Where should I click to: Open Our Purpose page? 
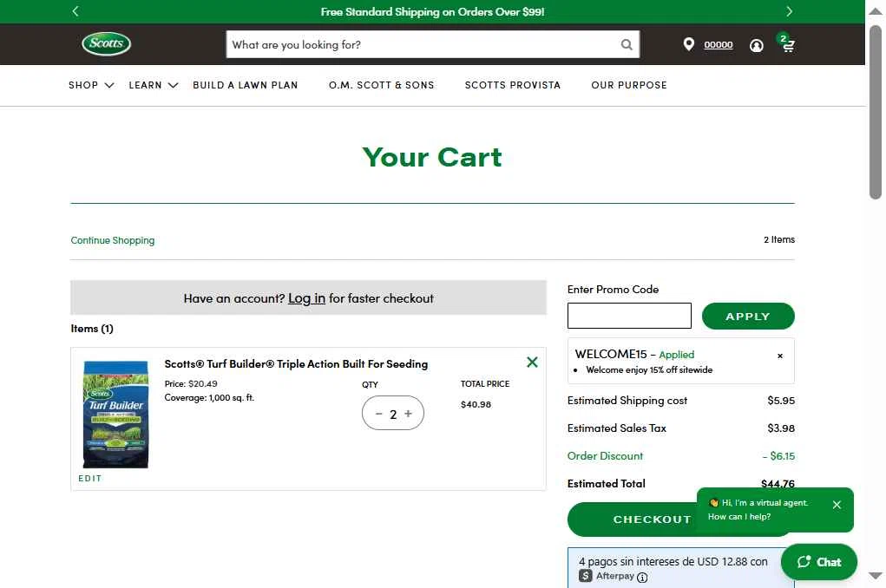click(x=629, y=85)
